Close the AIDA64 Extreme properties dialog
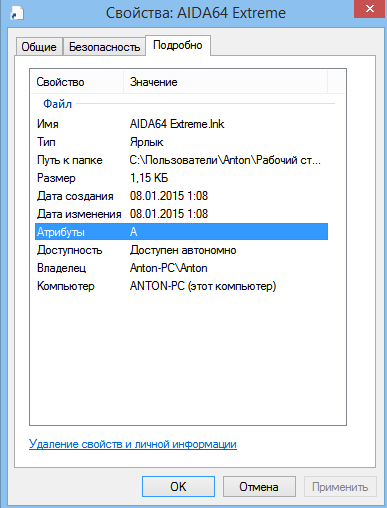 (x=370, y=9)
